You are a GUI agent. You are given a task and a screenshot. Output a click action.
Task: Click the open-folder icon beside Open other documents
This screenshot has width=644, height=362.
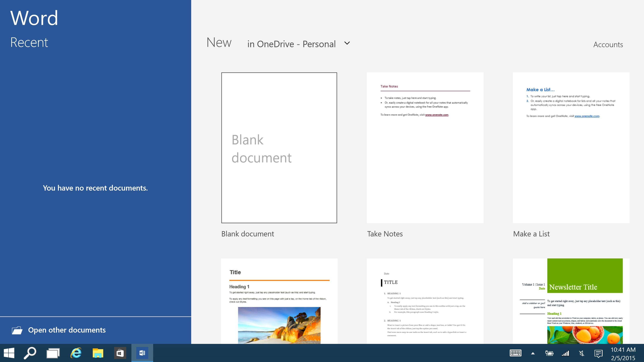coord(17,330)
